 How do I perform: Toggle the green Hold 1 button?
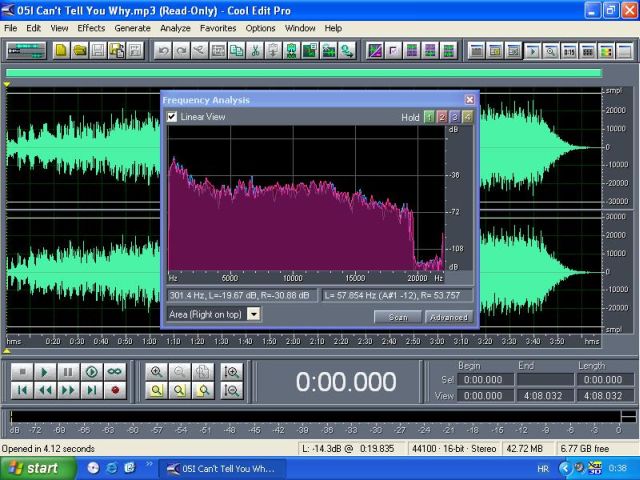pos(429,117)
